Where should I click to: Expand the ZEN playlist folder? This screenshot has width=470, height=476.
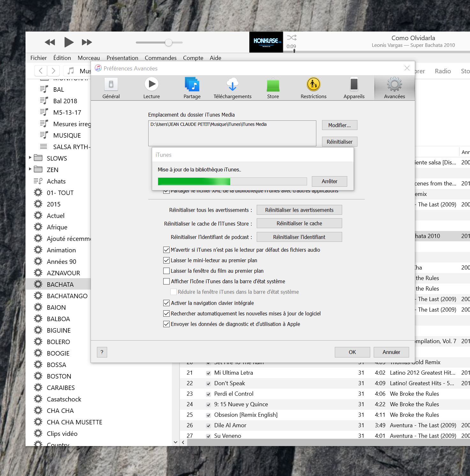(x=30, y=169)
